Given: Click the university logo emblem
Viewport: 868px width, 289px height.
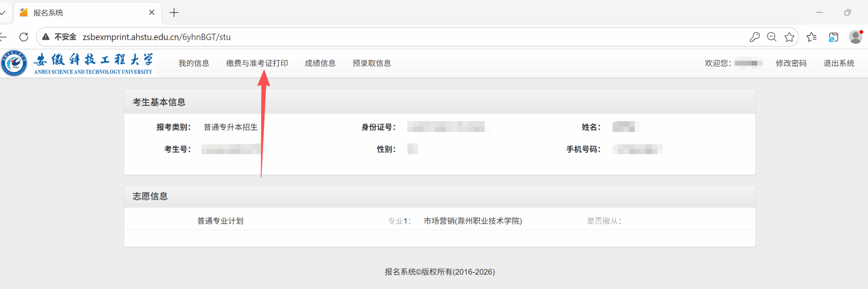Looking at the screenshot, I should (14, 63).
